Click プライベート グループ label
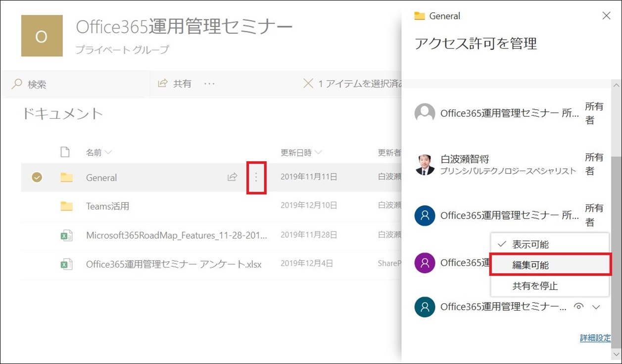 122,50
